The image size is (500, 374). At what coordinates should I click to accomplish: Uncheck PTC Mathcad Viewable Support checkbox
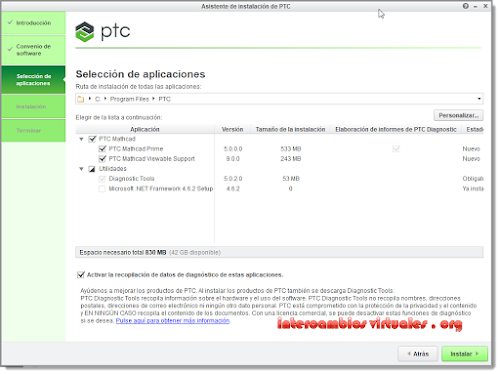(x=102, y=159)
